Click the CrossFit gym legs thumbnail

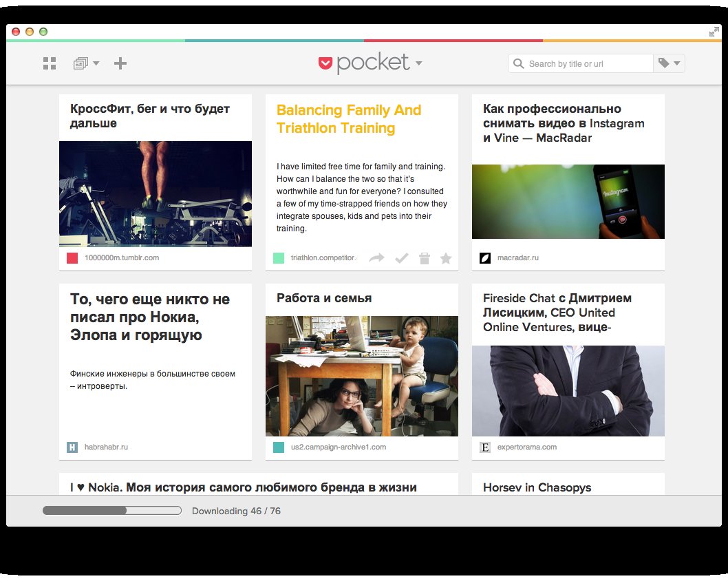156,193
